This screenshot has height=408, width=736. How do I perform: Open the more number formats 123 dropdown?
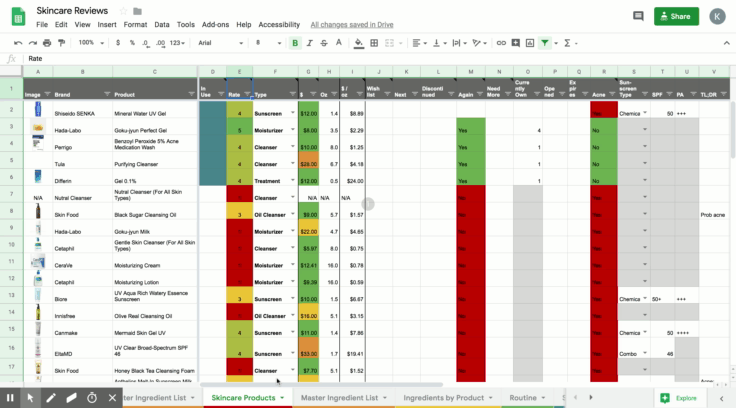pyautogui.click(x=177, y=43)
